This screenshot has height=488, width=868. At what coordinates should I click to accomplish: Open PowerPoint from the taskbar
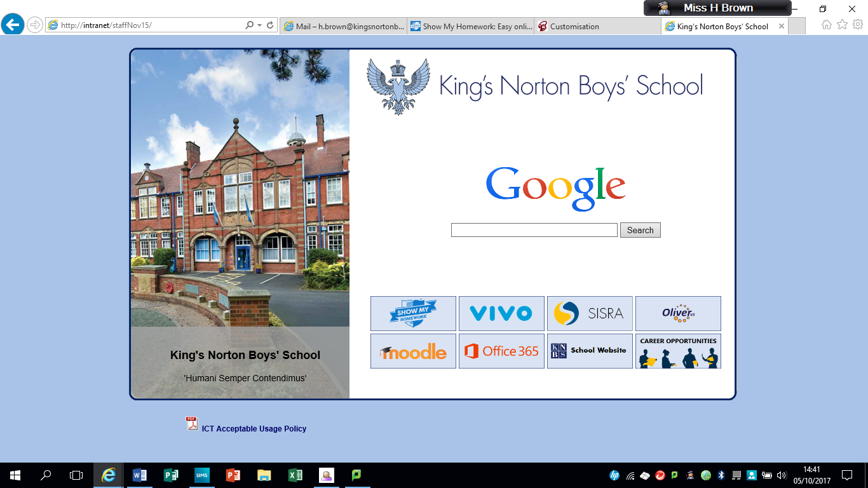coord(233,475)
